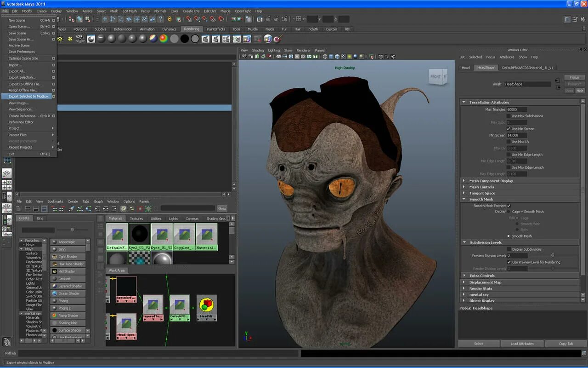Viewport: 588px width, 368px height.
Task: Click the Blinn shader shelf icon
Action: point(111,39)
